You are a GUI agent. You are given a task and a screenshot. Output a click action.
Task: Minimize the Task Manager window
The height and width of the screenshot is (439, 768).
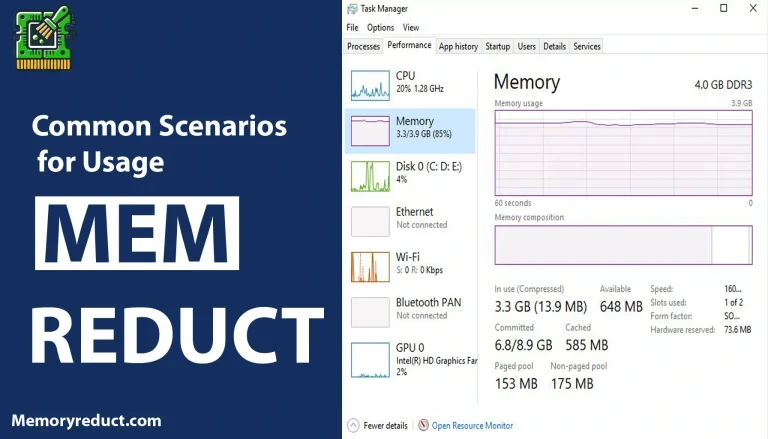coord(695,8)
